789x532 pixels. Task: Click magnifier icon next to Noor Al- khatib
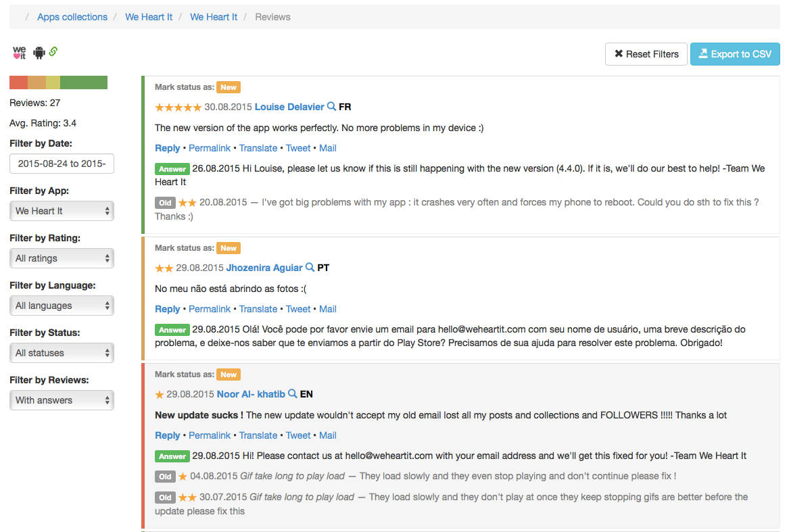pyautogui.click(x=293, y=394)
